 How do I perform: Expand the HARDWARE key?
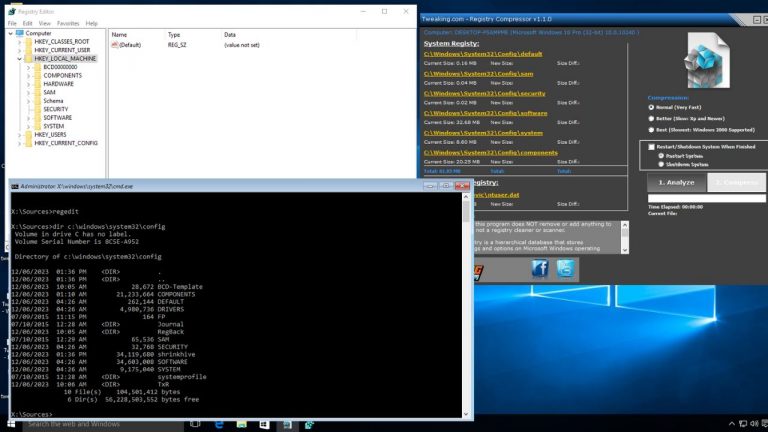click(x=28, y=84)
